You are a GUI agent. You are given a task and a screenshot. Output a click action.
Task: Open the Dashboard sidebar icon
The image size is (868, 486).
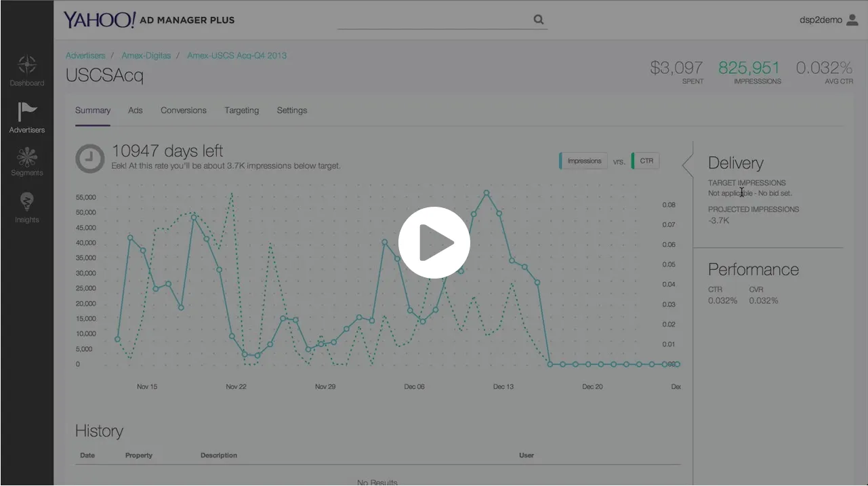pos(27,65)
